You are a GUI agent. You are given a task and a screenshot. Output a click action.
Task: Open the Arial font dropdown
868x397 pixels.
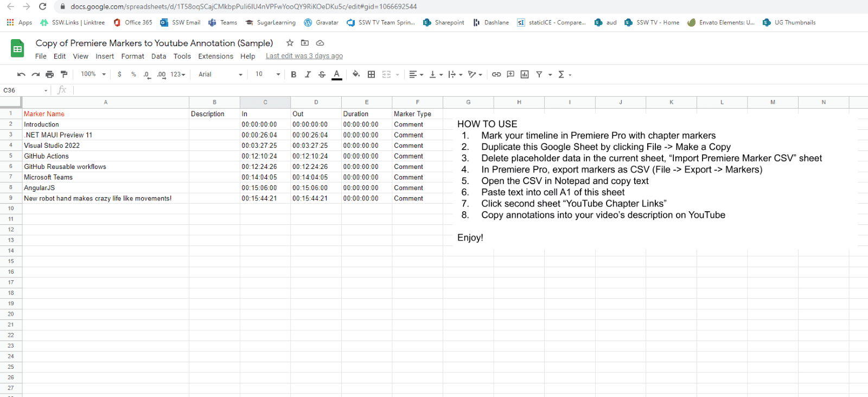220,74
